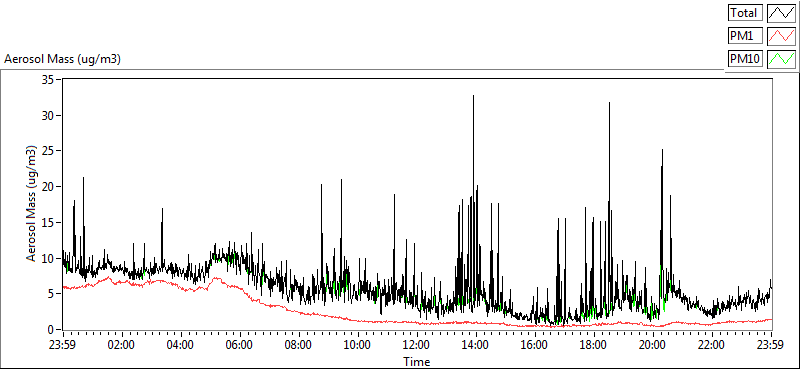800x369 pixels.
Task: Click the starting 23:59 time axis label
Action: [x=62, y=344]
